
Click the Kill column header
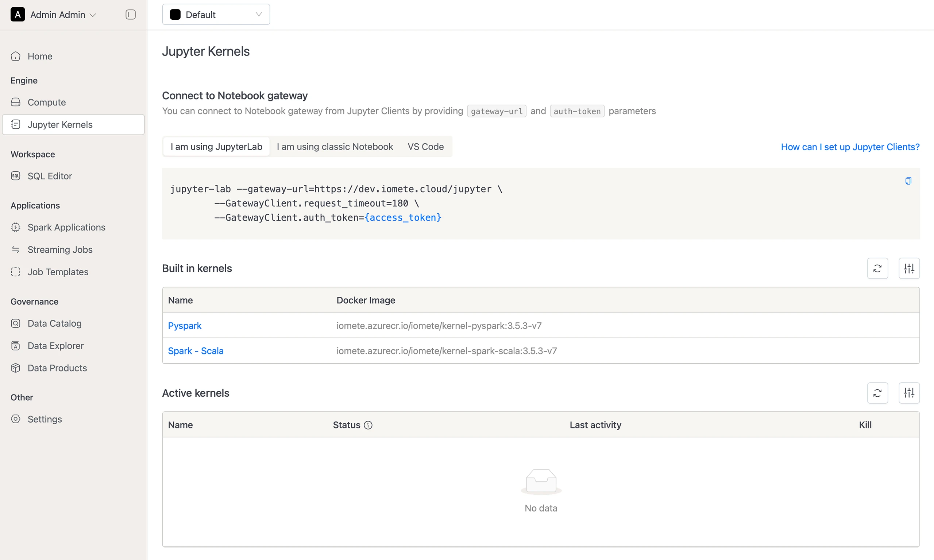(x=865, y=425)
